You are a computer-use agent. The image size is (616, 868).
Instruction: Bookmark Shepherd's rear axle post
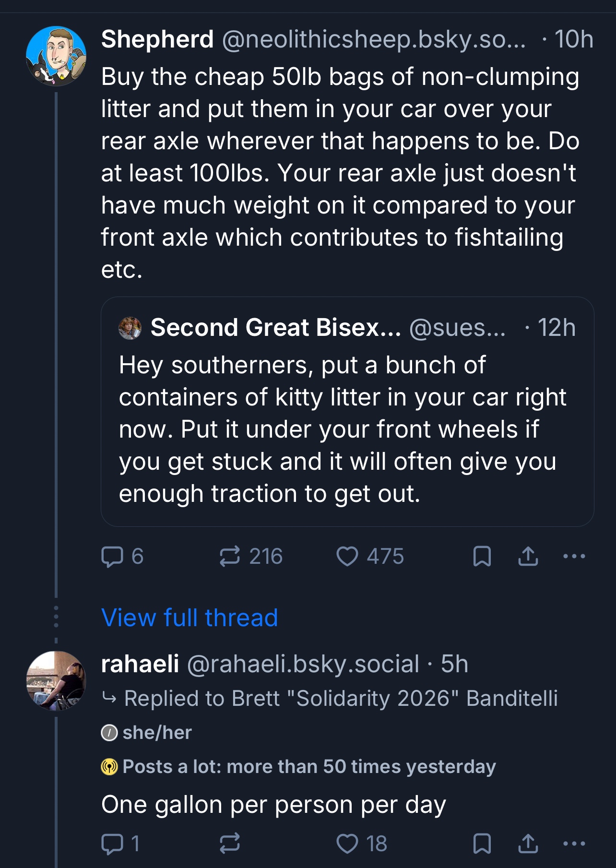tap(482, 557)
